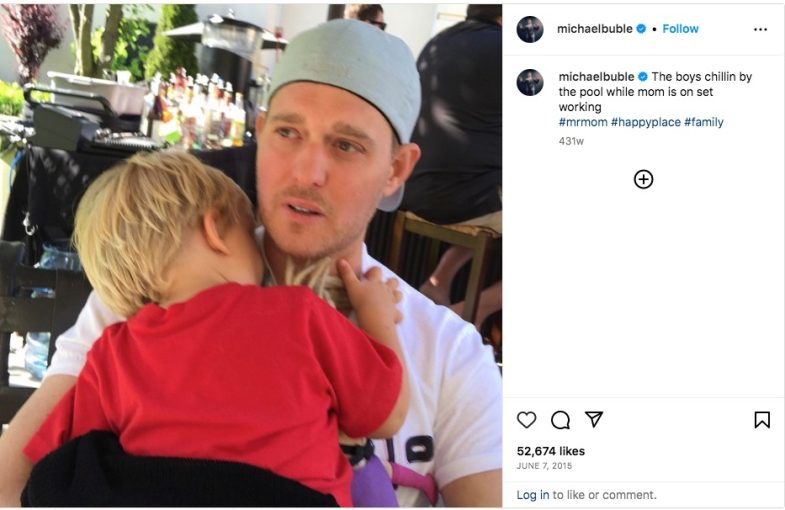Open michaelbuble username in header

tap(595, 29)
